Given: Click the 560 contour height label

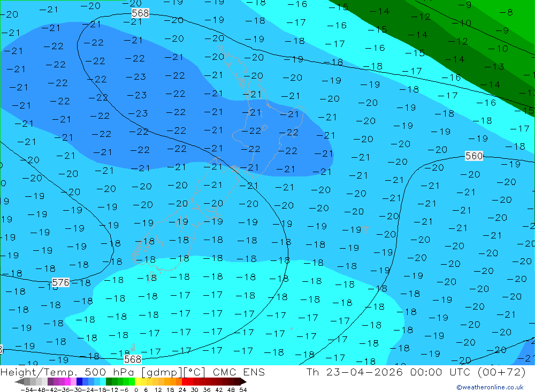Looking at the screenshot, I should tap(474, 156).
